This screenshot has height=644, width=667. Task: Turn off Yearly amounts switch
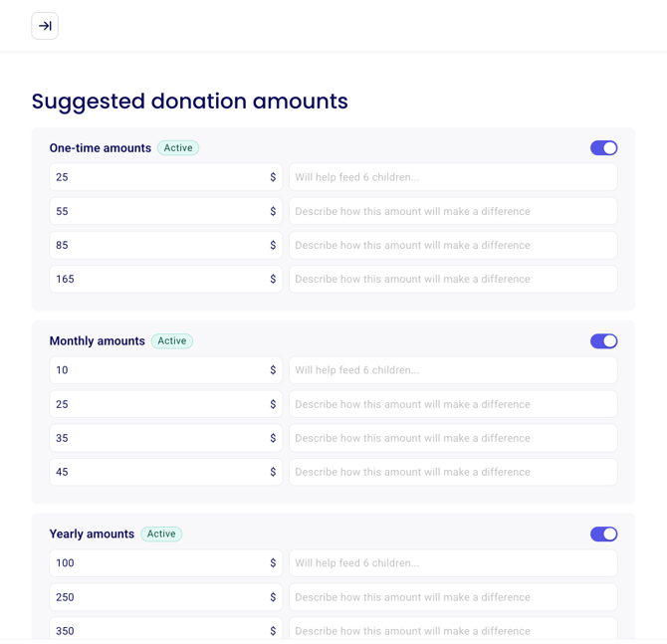603,535
